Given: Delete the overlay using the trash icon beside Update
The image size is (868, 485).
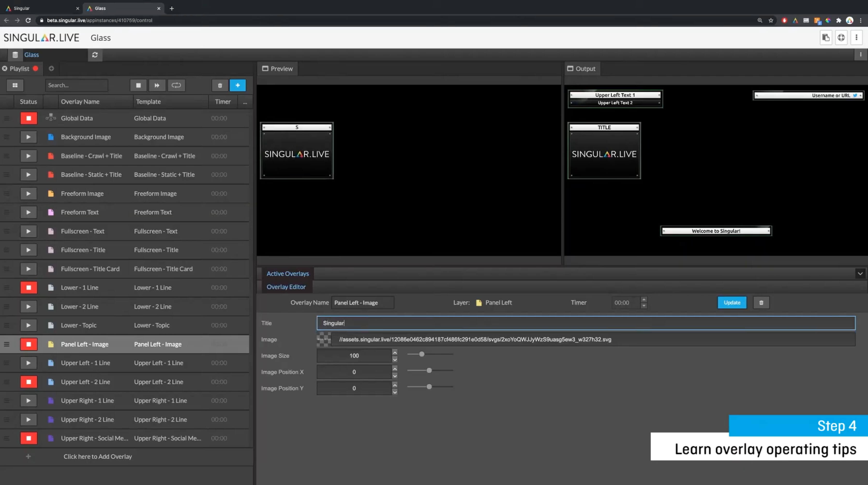Looking at the screenshot, I should [761, 302].
